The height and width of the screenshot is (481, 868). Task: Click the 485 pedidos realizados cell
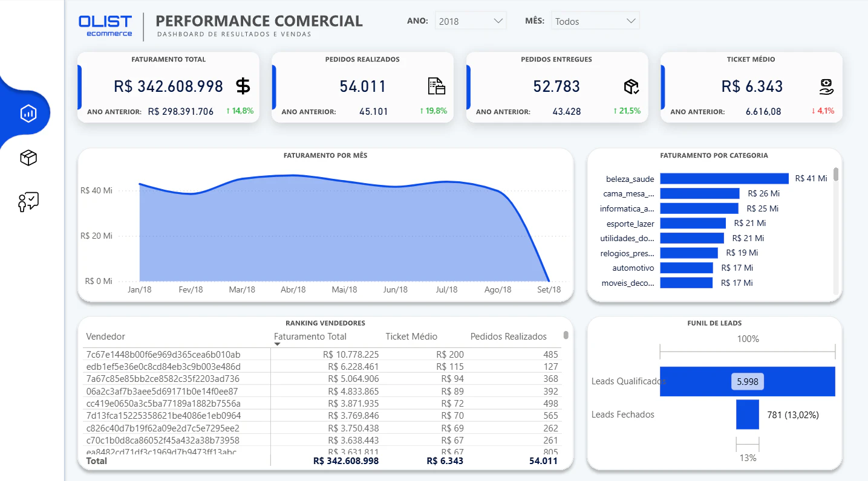(x=550, y=354)
